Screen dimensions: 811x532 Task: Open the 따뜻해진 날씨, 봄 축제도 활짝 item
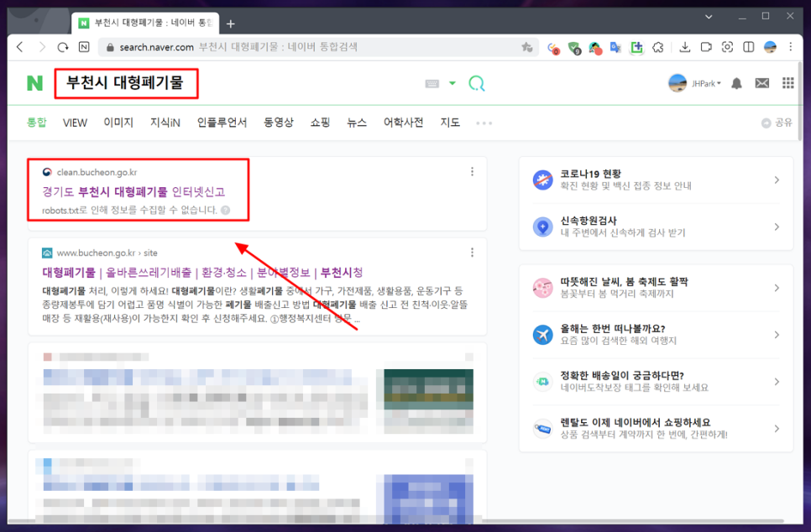pos(656,288)
